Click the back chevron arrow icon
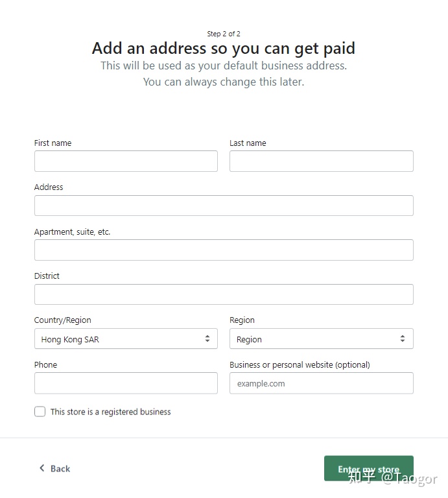The image size is (448, 498). click(42, 468)
